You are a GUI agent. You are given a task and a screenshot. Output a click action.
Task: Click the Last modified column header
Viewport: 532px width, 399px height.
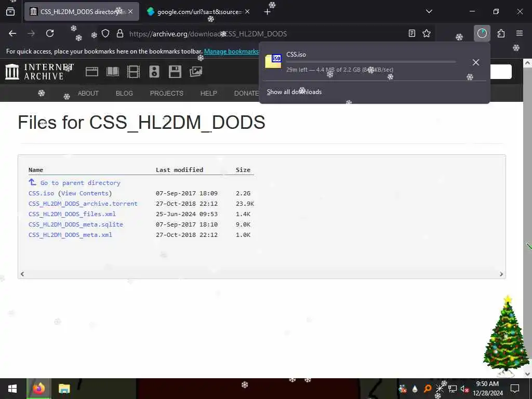[x=179, y=170]
